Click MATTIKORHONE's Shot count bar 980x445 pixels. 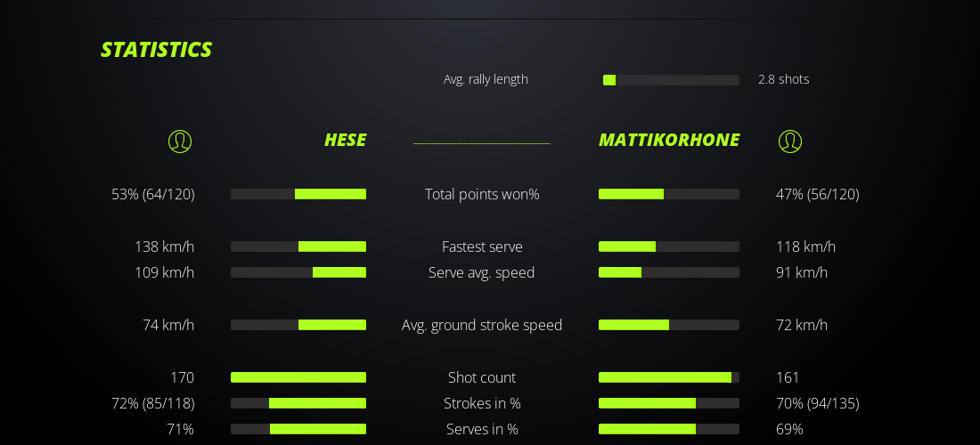(x=669, y=377)
